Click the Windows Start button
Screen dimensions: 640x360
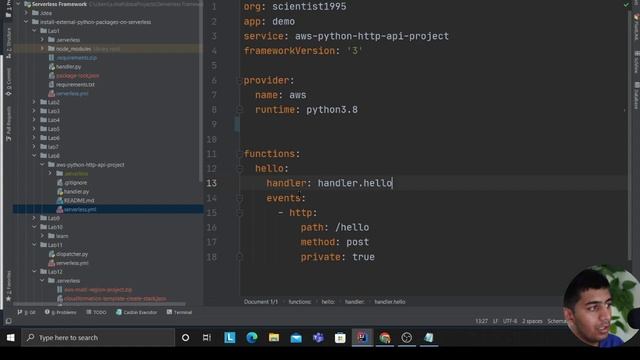coord(10,338)
